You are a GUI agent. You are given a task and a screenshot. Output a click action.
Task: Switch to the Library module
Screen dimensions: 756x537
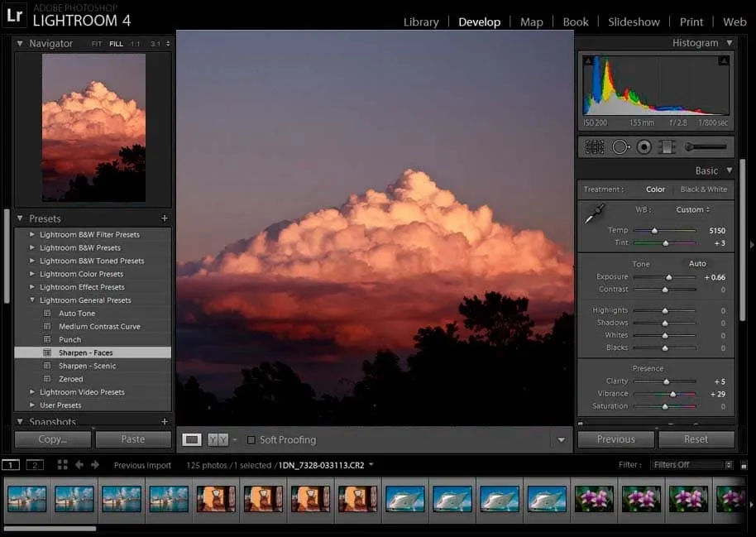(421, 22)
